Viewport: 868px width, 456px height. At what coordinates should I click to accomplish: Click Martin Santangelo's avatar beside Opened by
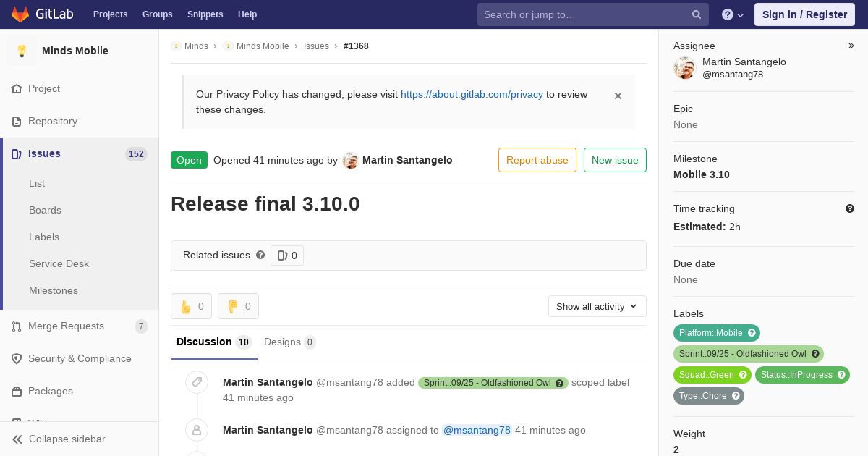click(x=351, y=161)
